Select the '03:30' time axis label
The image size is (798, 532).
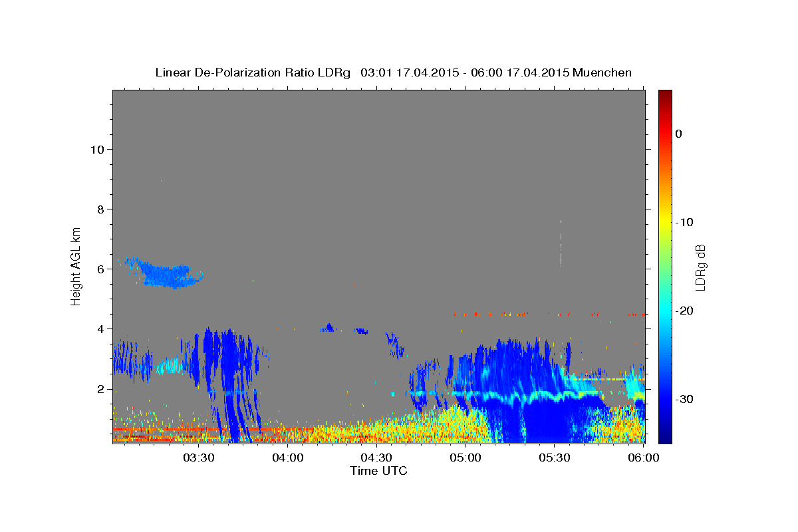199,458
